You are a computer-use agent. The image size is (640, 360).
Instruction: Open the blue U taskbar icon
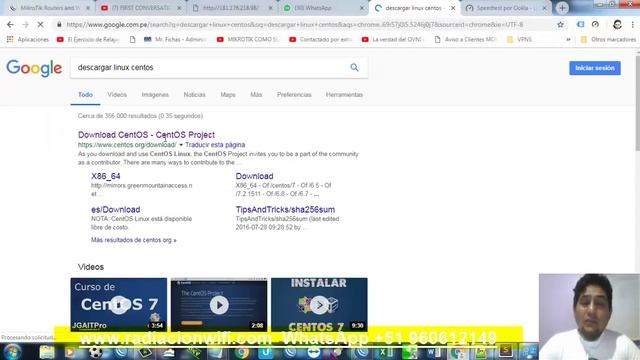pyautogui.click(x=265, y=352)
